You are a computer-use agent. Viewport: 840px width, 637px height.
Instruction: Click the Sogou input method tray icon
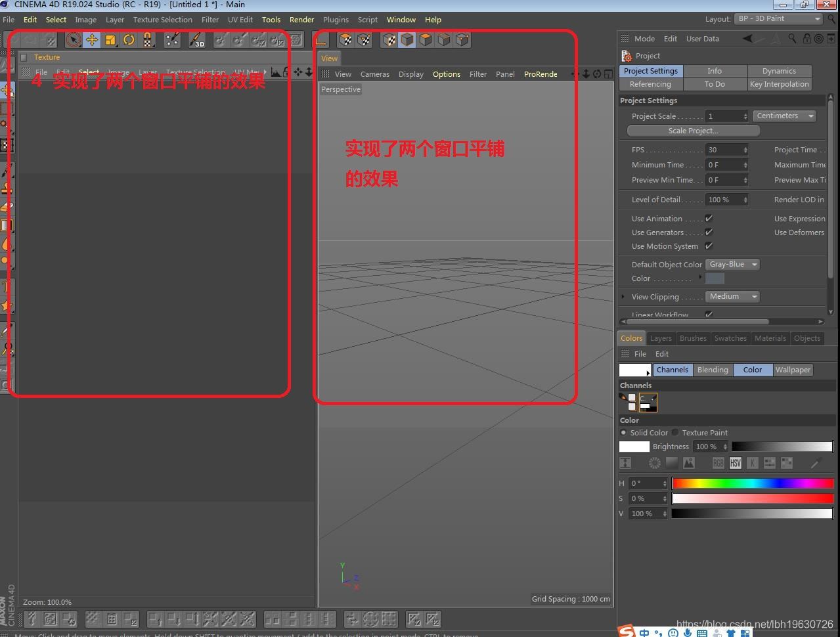(627, 631)
